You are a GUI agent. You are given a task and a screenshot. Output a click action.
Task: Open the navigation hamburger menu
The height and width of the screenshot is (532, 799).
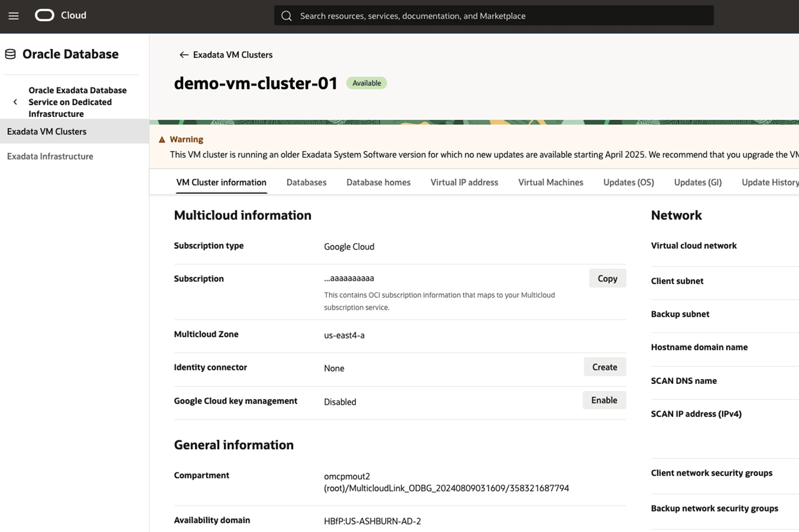(13, 16)
